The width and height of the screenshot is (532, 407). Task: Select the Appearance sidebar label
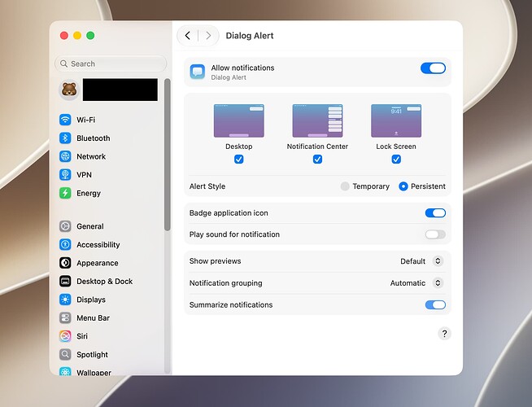coord(98,263)
